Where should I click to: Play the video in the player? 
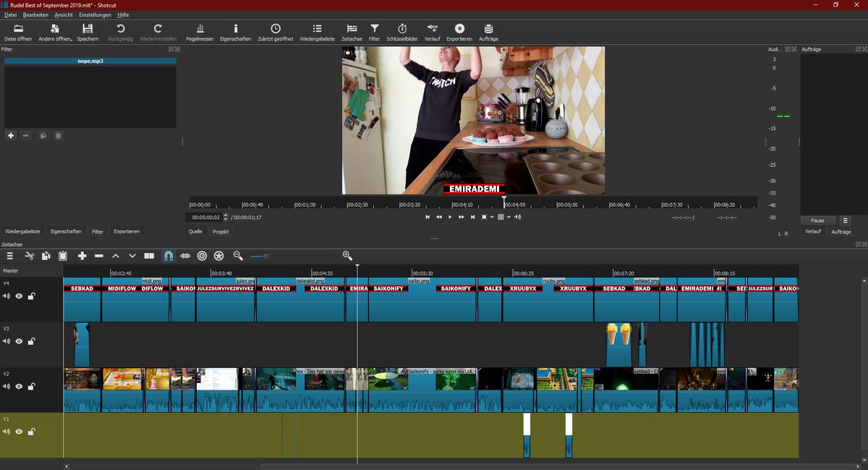click(x=450, y=217)
